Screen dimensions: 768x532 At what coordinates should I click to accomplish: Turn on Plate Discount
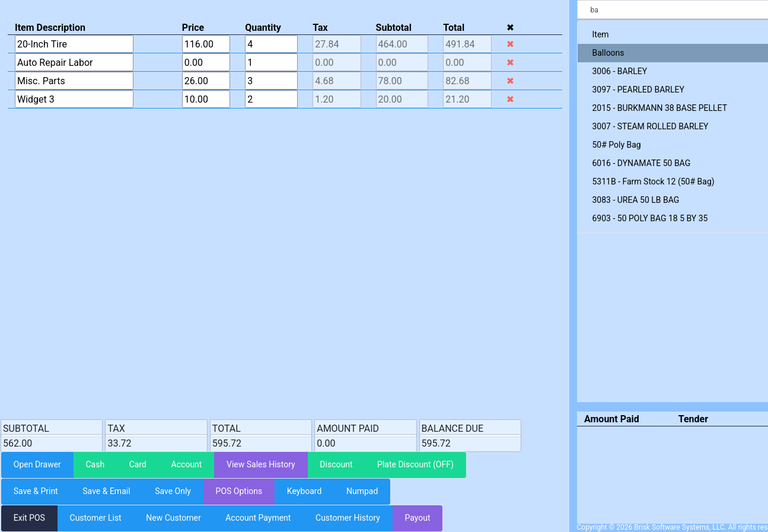(x=416, y=464)
